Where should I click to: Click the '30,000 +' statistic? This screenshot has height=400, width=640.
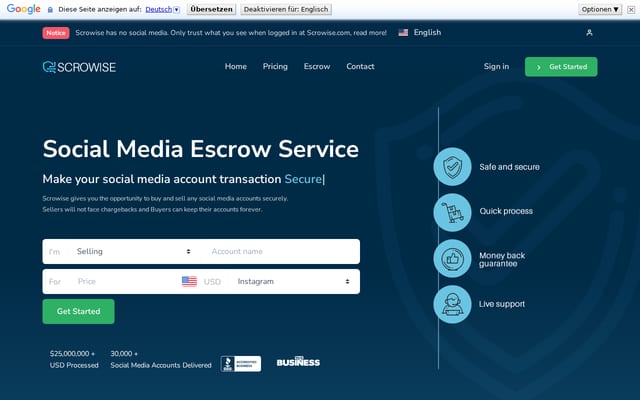pyautogui.click(x=124, y=353)
